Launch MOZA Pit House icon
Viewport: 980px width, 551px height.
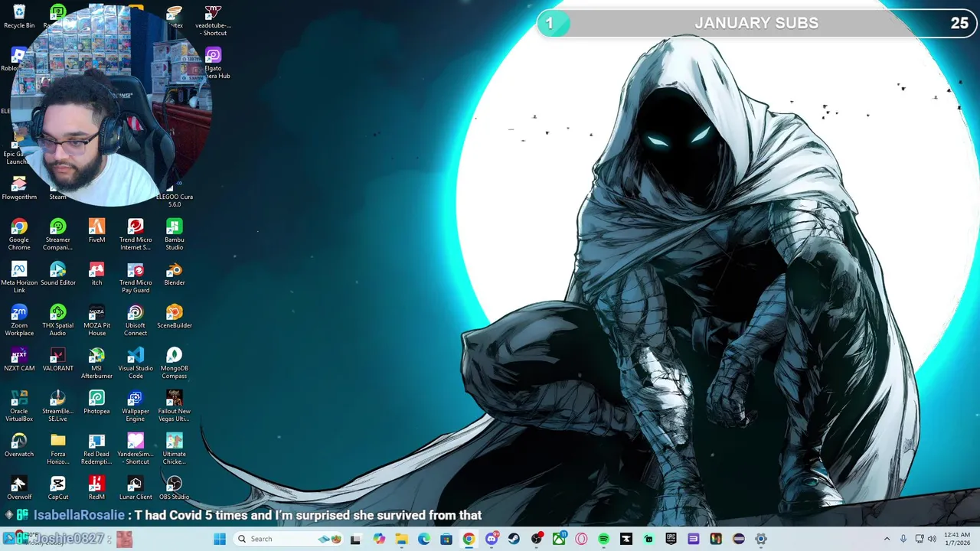pyautogui.click(x=96, y=320)
